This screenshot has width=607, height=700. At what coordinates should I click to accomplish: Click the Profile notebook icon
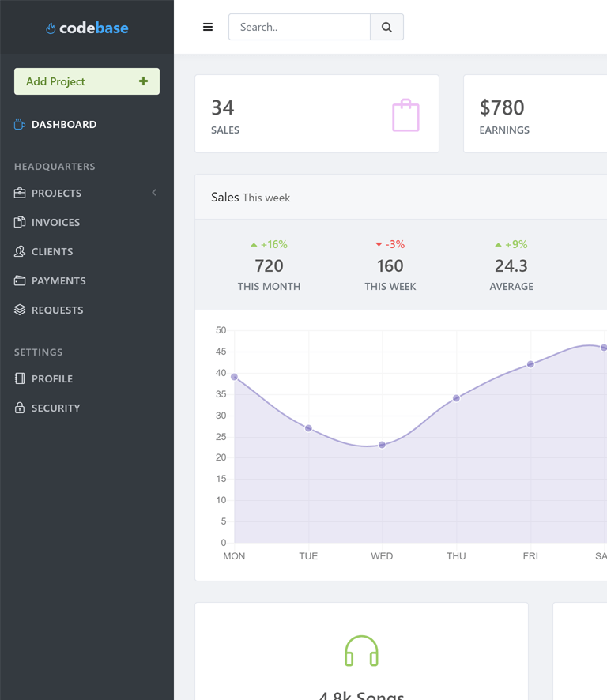tap(20, 378)
